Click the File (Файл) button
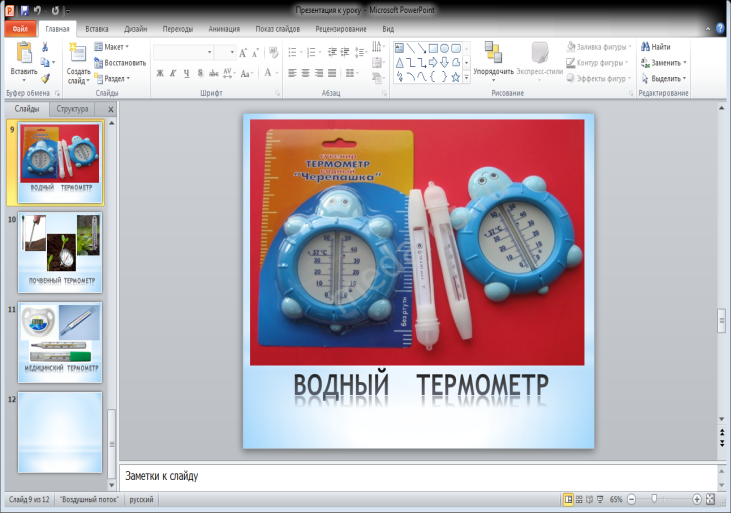Viewport: 731px width, 513px height. (20, 29)
